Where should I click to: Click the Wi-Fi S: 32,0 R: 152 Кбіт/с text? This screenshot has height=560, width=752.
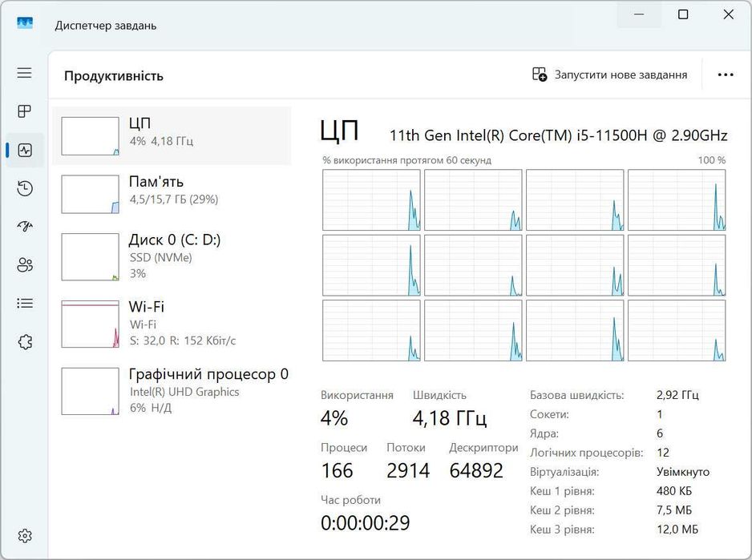(x=183, y=341)
